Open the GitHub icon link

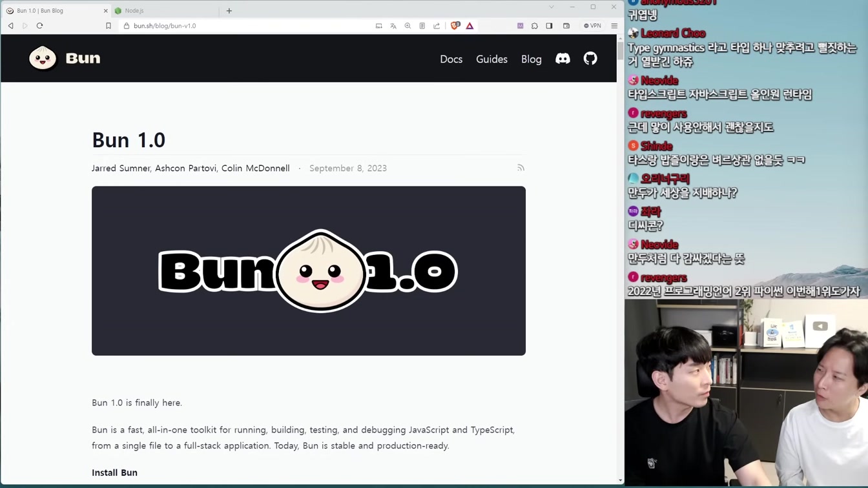point(590,59)
